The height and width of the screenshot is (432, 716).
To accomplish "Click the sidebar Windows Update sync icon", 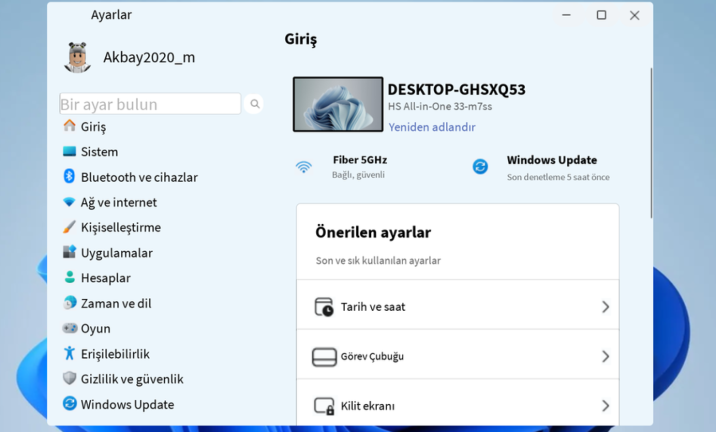I will (x=69, y=403).
